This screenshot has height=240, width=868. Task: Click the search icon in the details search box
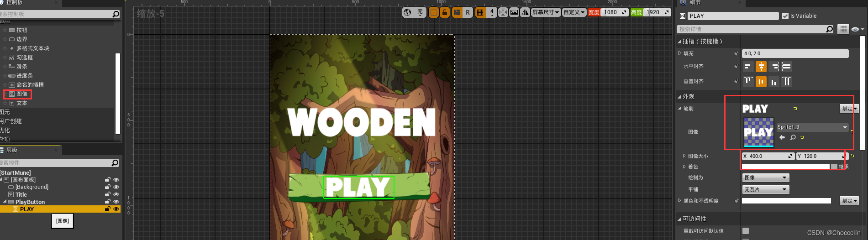click(830, 29)
